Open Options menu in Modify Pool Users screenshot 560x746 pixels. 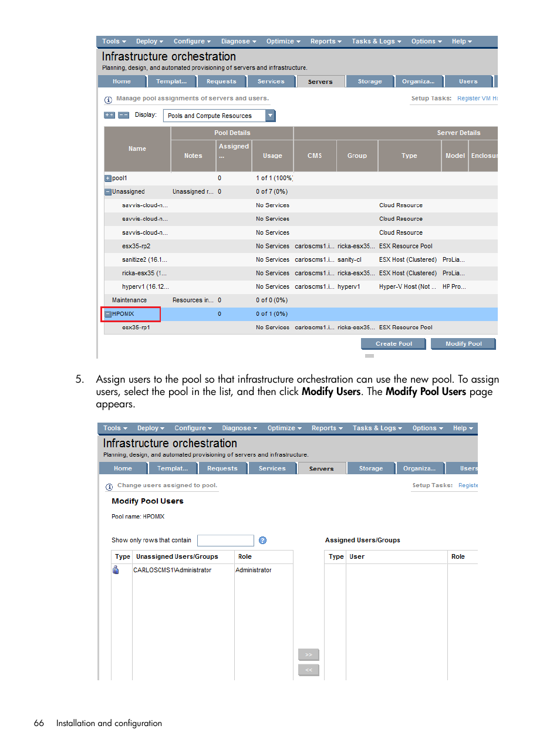coord(427,428)
